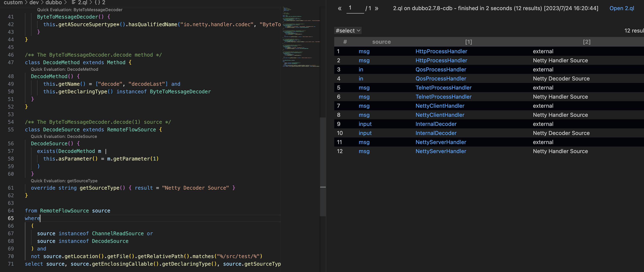
Task: Click the editor minimap code overview
Action: coord(301,37)
